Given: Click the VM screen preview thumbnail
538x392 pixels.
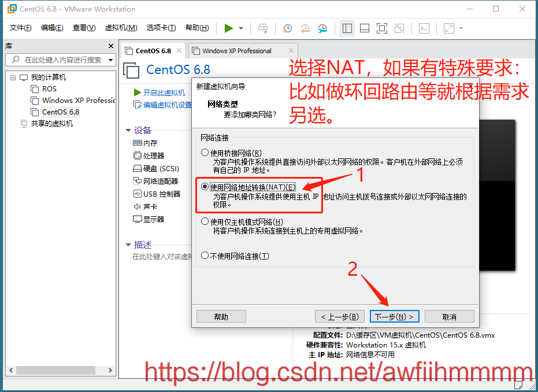Looking at the screenshot, I should tap(497, 195).
